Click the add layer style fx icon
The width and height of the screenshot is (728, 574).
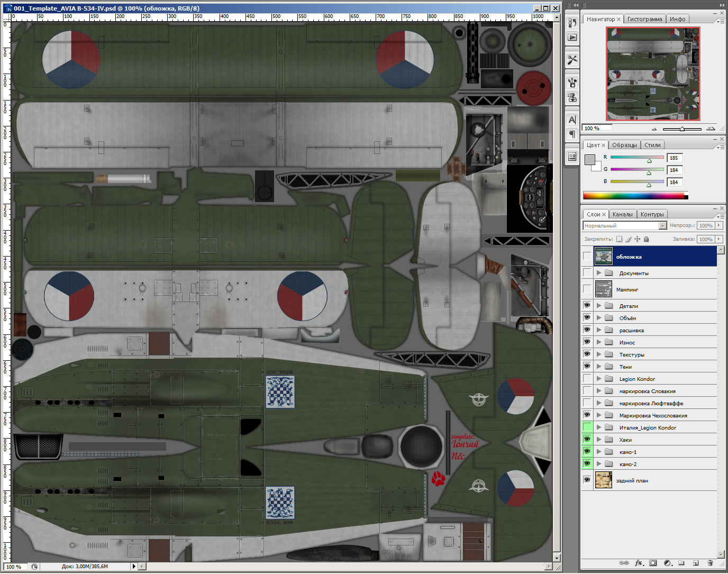coord(639,563)
